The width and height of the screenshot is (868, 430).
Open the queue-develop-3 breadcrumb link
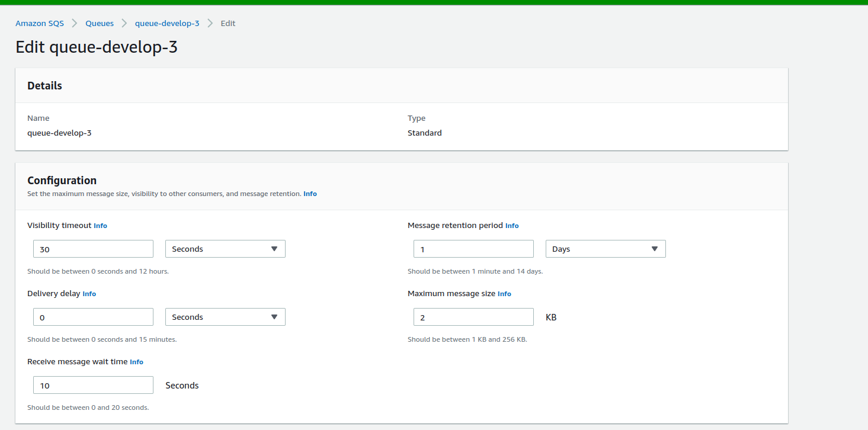(x=166, y=23)
